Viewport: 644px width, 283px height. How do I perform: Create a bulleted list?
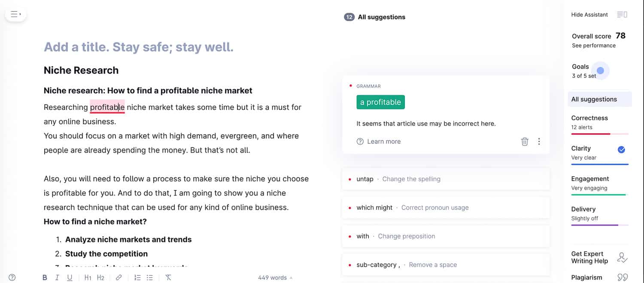[149, 277]
